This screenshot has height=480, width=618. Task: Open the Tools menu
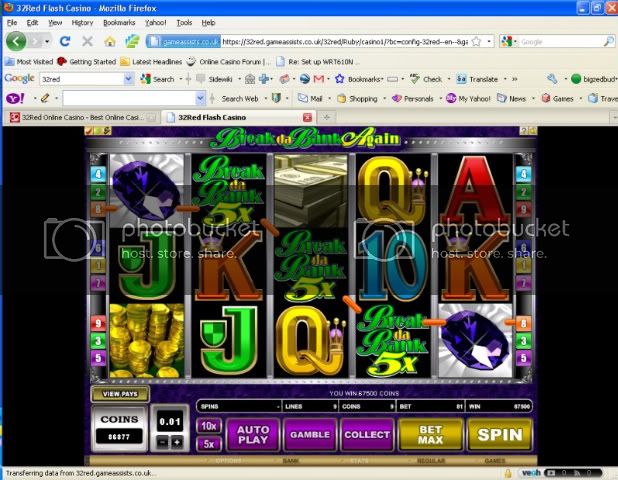click(184, 22)
